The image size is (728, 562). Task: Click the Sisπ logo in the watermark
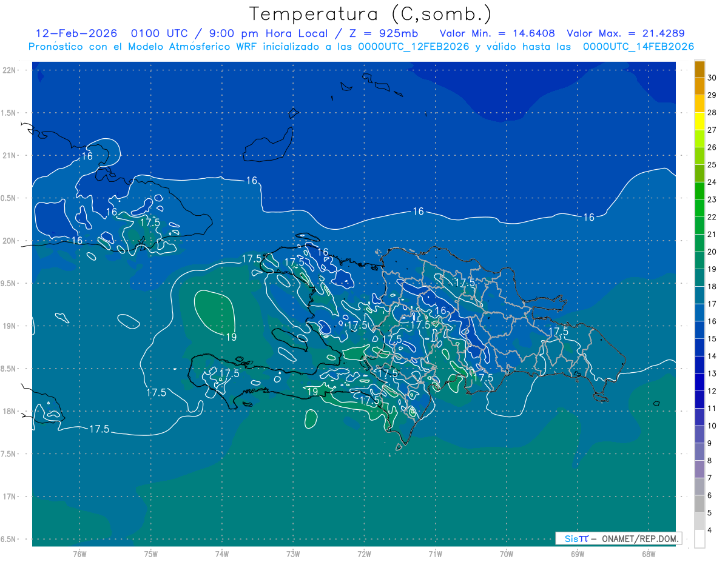point(576,538)
